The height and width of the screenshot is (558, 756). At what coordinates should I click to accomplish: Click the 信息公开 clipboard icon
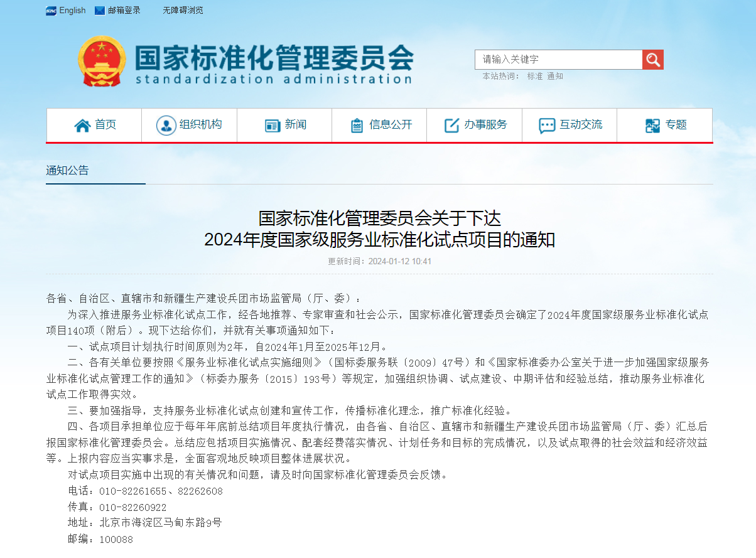(357, 126)
